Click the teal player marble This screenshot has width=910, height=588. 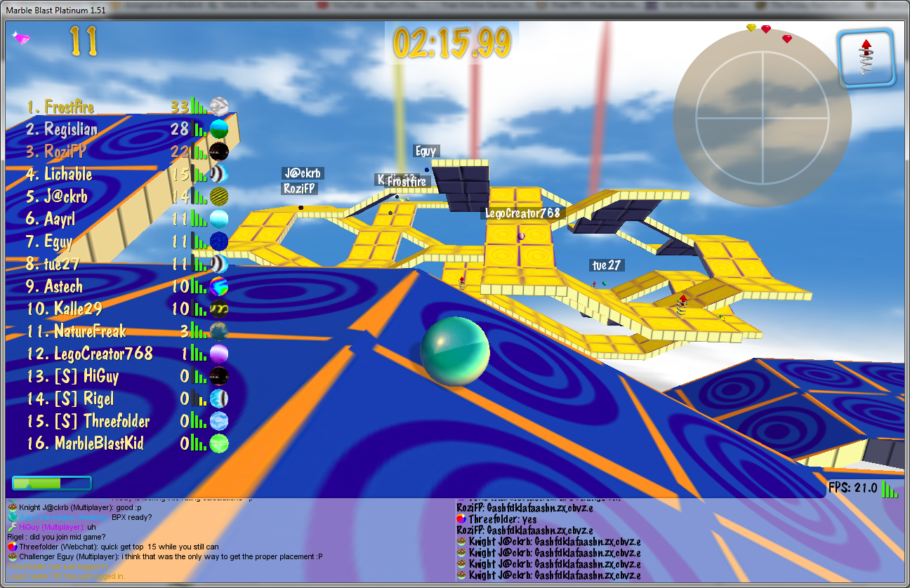[454, 352]
